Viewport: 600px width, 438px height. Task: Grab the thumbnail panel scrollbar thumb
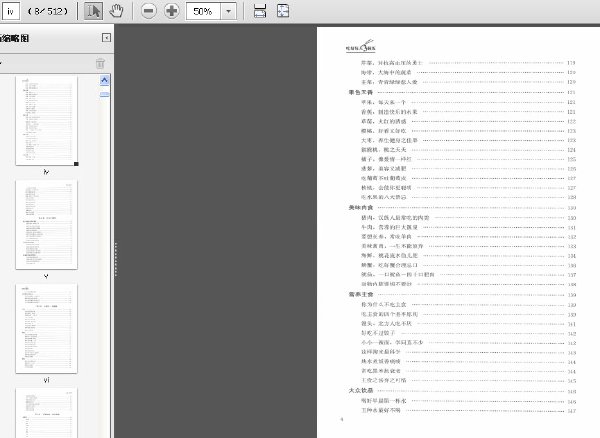104,94
